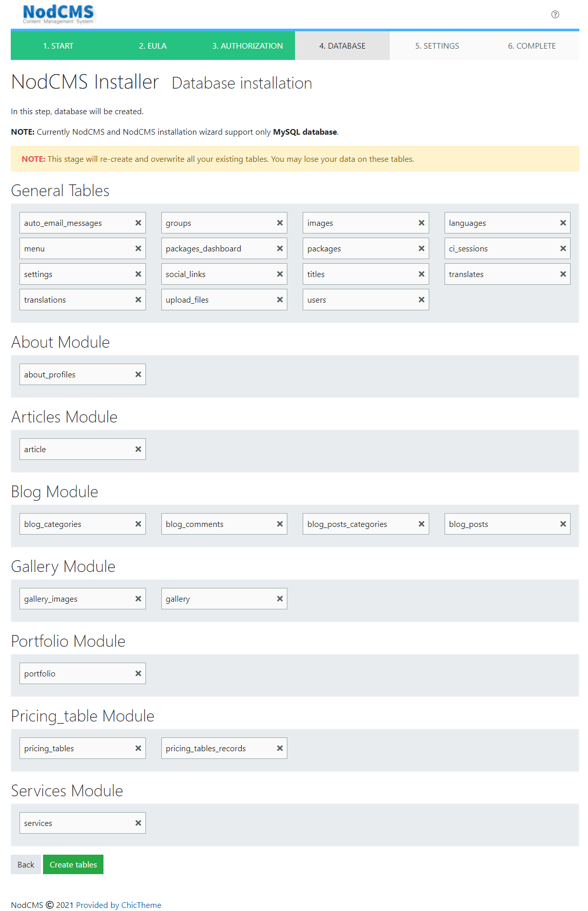Image resolution: width=588 pixels, height=911 pixels.
Task: Remove the pricing_tables_records entry
Action: pyautogui.click(x=280, y=748)
